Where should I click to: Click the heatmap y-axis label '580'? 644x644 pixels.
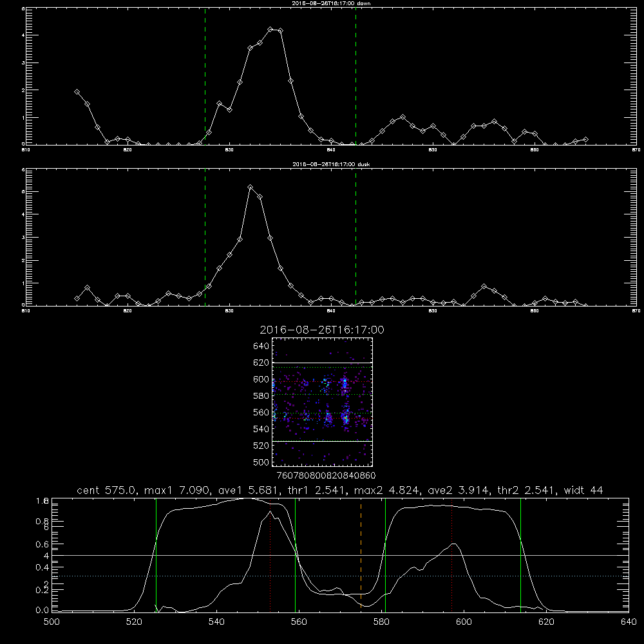[x=261, y=396]
